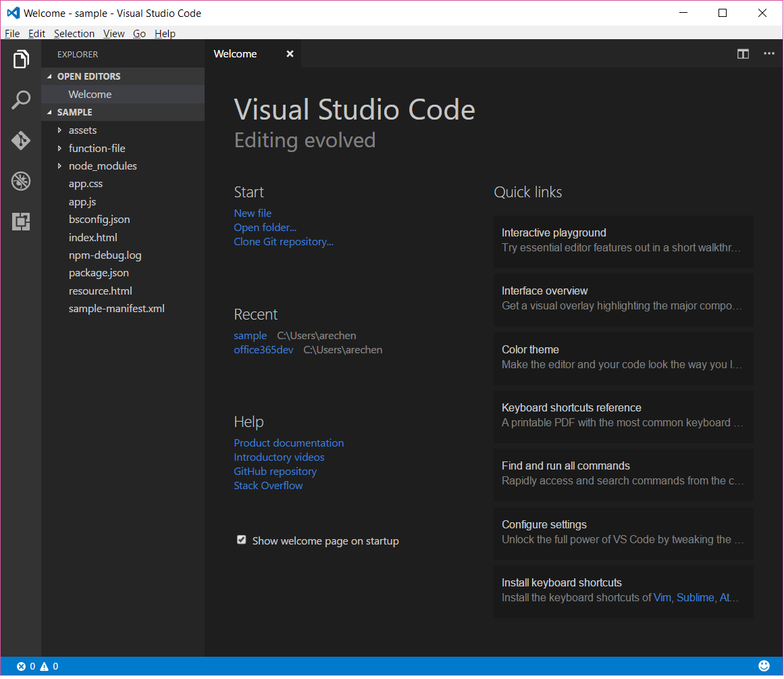Open the Debug view icon
The width and height of the screenshot is (784, 679).
pos(21,181)
